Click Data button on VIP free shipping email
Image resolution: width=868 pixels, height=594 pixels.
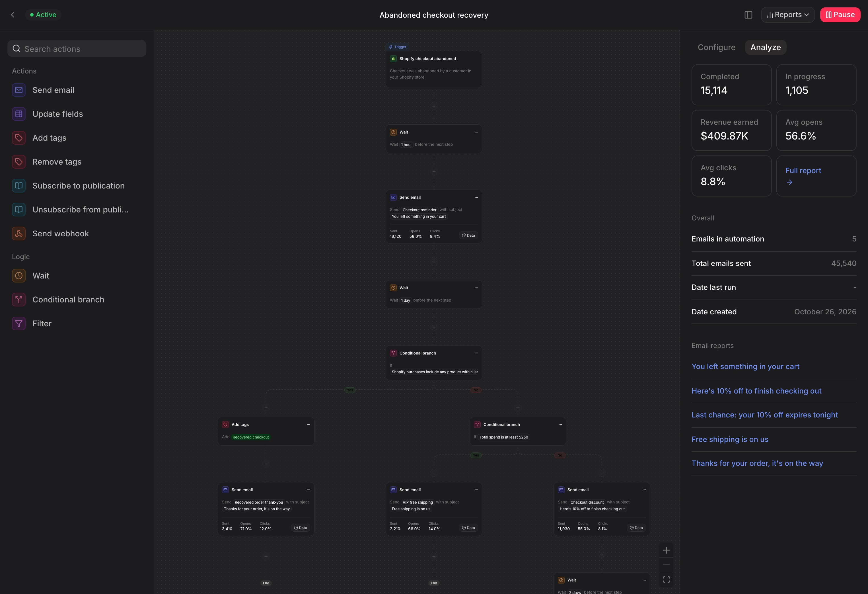pyautogui.click(x=468, y=528)
